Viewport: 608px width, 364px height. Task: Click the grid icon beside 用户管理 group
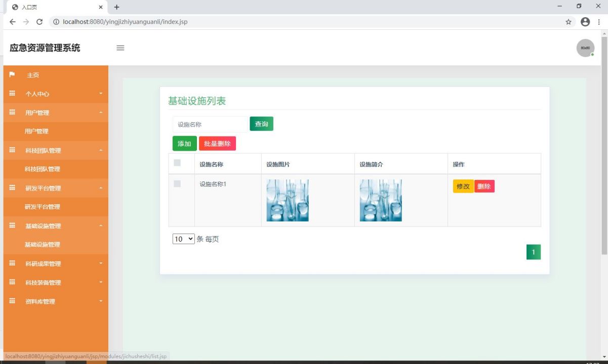tap(12, 112)
